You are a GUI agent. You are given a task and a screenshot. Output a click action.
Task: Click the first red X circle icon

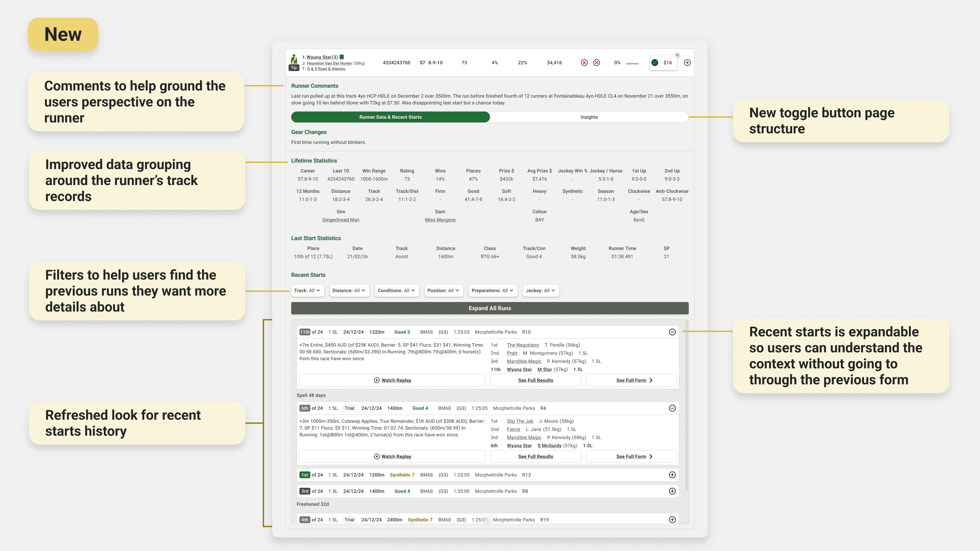tap(584, 63)
